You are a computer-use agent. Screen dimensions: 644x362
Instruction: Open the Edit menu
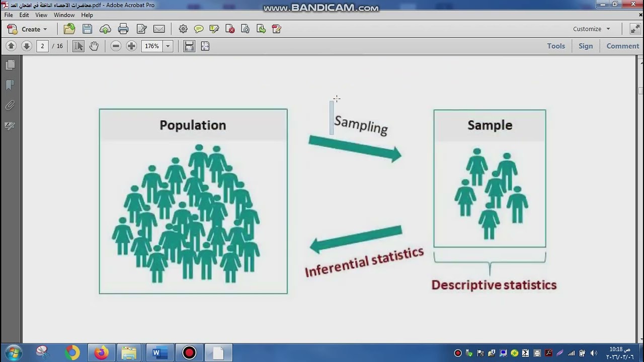(24, 15)
